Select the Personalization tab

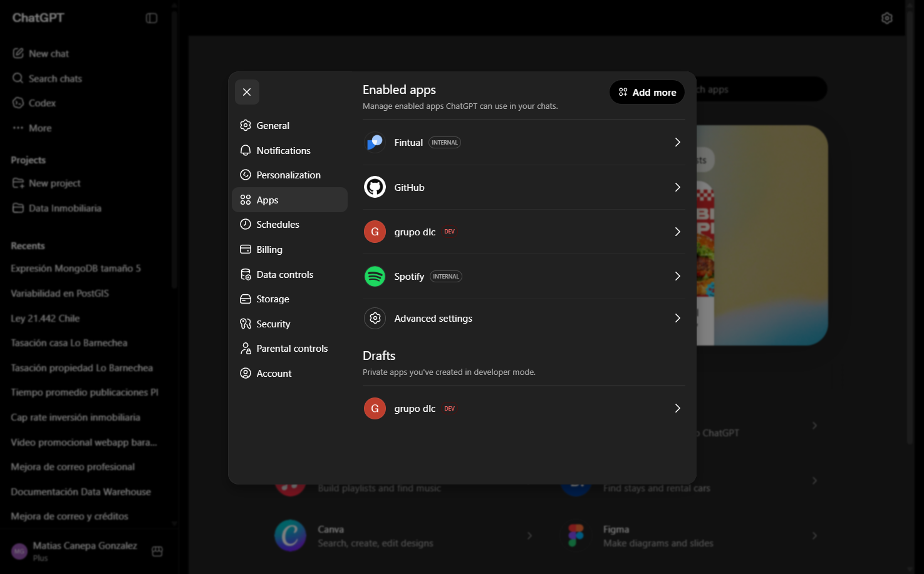point(289,175)
